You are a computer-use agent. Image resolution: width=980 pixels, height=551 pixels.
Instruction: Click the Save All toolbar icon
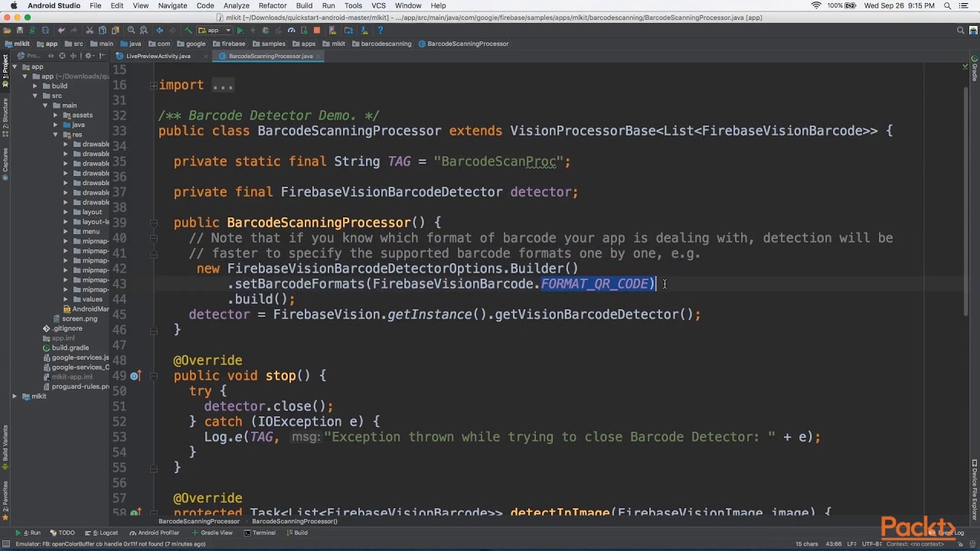tap(20, 31)
